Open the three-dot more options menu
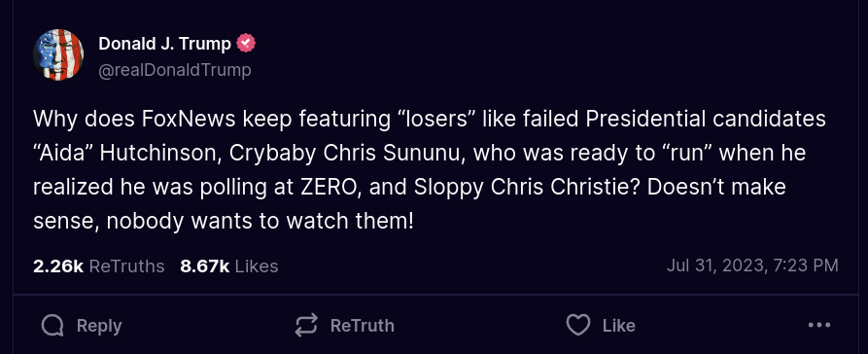Image resolution: width=868 pixels, height=354 pixels. tap(819, 325)
